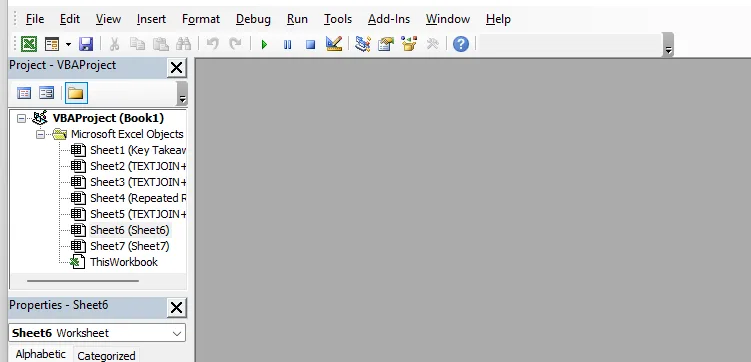Image resolution: width=751 pixels, height=362 pixels.
Task: Open the Insert UserForm dropdown arrow
Action: 68,44
